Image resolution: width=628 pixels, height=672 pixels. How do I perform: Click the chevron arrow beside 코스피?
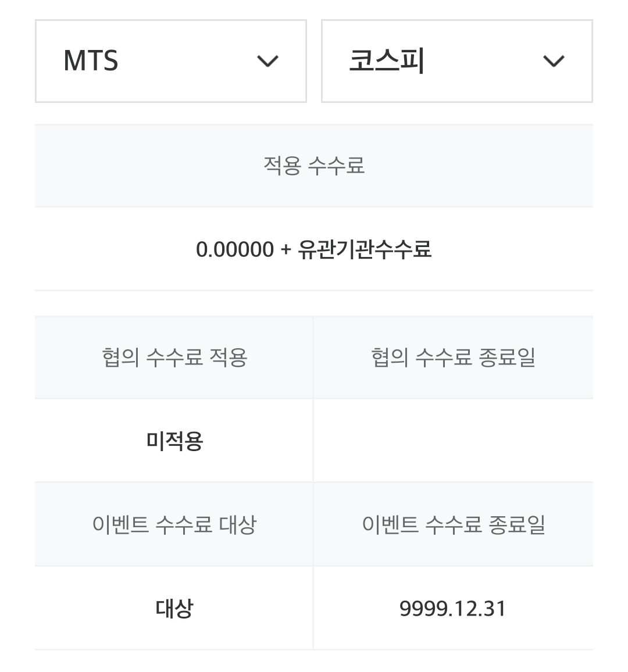click(553, 61)
